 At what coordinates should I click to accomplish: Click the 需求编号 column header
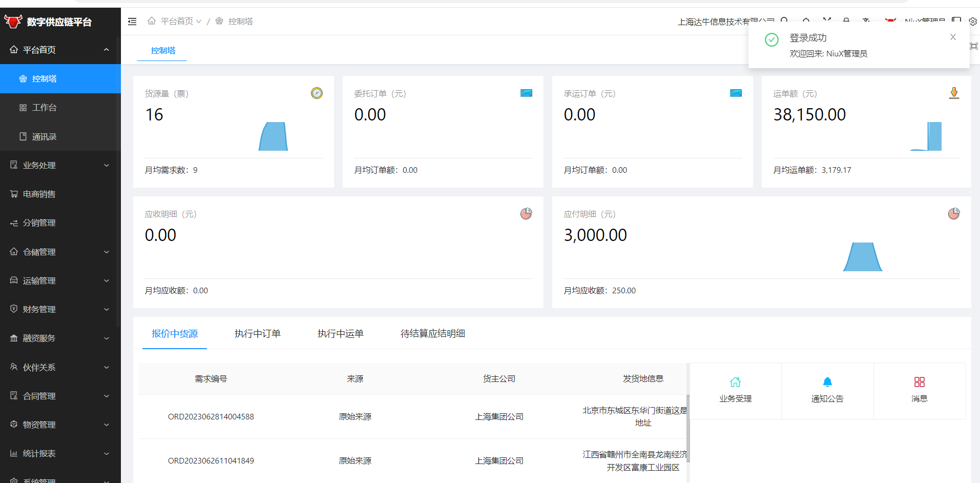tap(211, 379)
